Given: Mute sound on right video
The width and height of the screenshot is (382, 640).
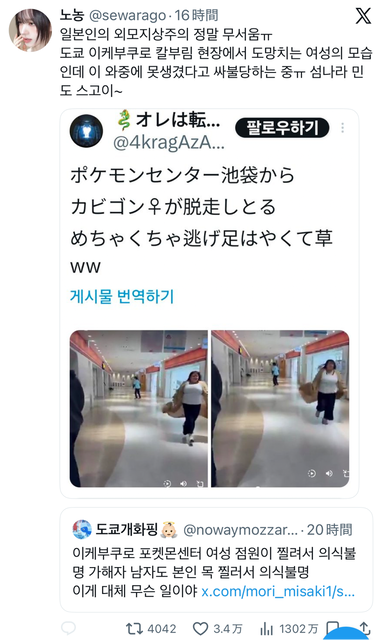Looking at the screenshot, I should coord(329,473).
